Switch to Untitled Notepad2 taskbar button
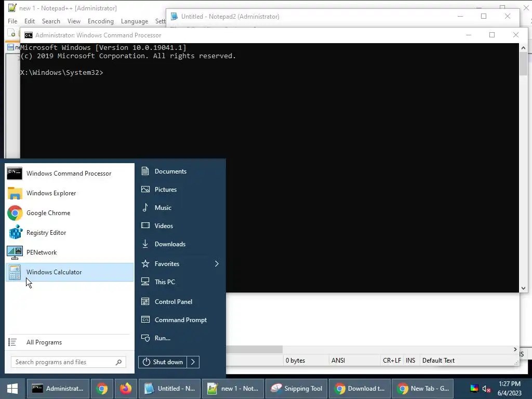Image resolution: width=532 pixels, height=399 pixels. click(x=170, y=389)
